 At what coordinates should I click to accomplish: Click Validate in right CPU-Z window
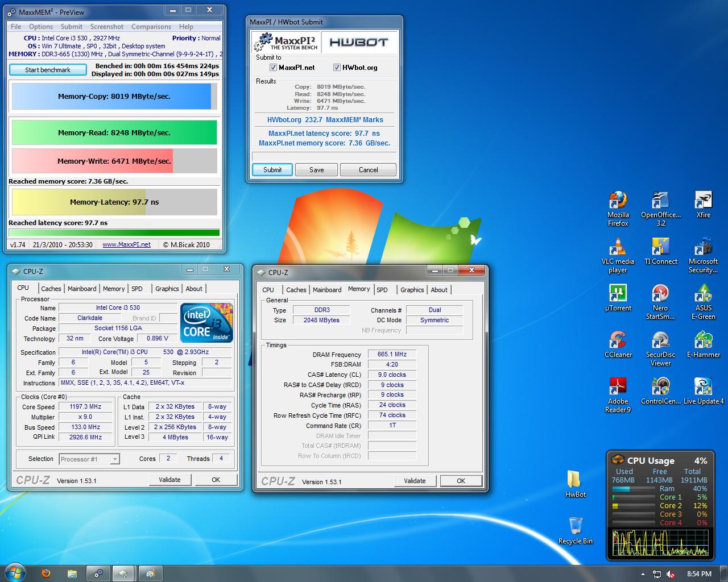pyautogui.click(x=415, y=481)
